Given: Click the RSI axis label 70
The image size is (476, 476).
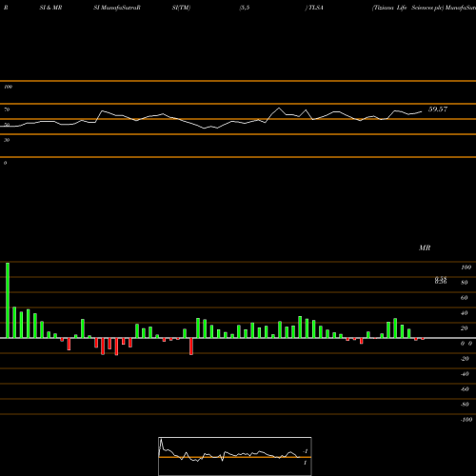Looking at the screenshot, I should [7, 109].
